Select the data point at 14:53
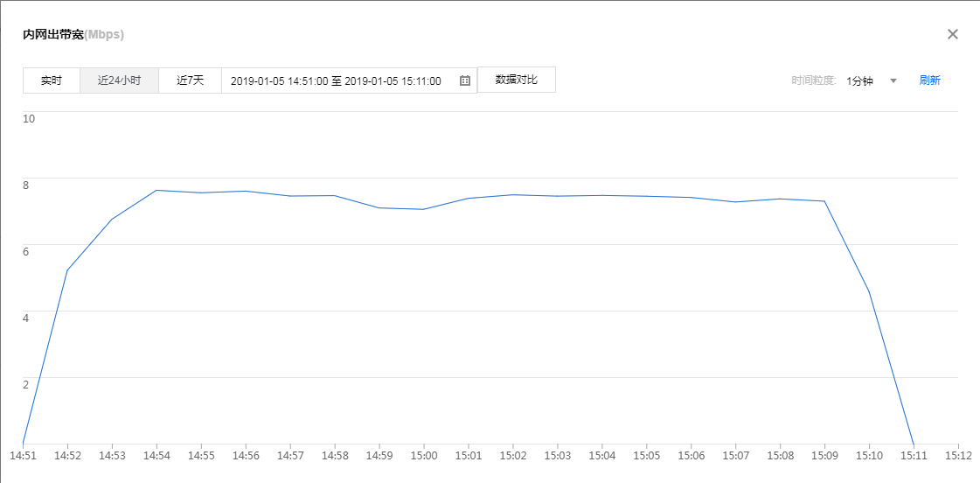Screen dimensions: 980x483 (112, 219)
